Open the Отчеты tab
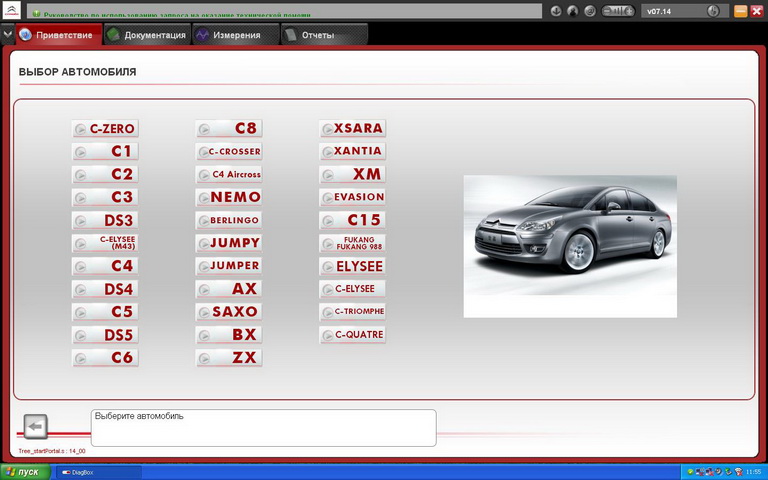 (x=324, y=35)
